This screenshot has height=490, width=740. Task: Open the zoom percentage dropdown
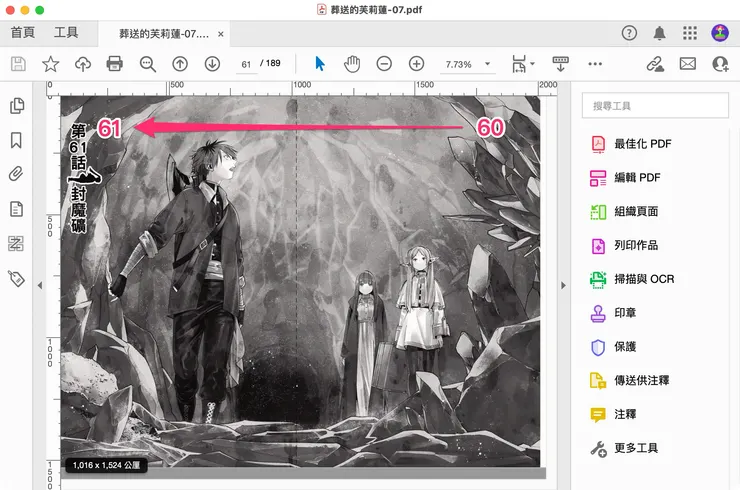point(487,64)
